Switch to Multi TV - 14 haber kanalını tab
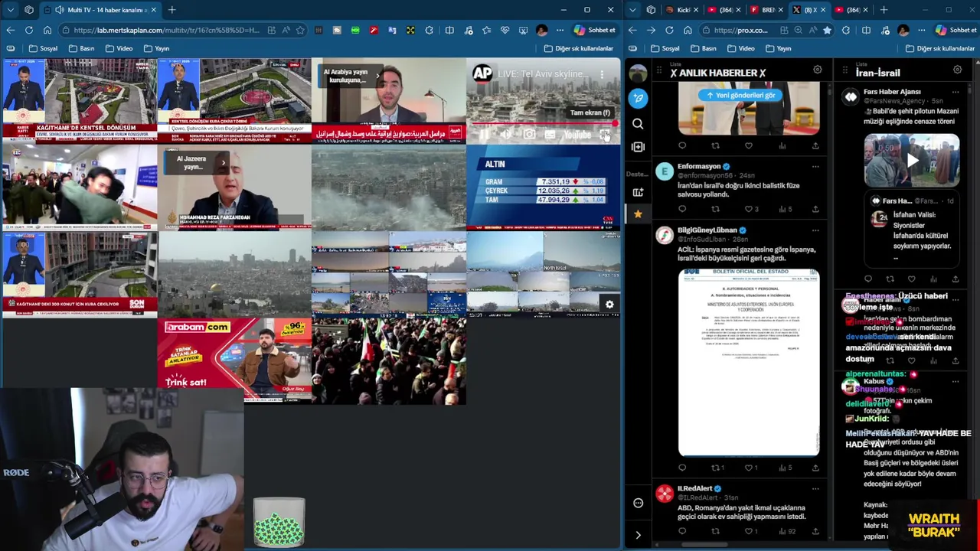The image size is (980, 551). click(x=101, y=10)
